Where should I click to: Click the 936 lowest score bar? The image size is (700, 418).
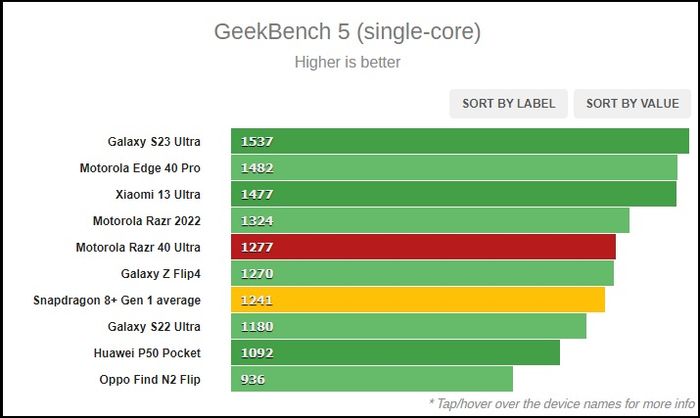tap(372, 379)
